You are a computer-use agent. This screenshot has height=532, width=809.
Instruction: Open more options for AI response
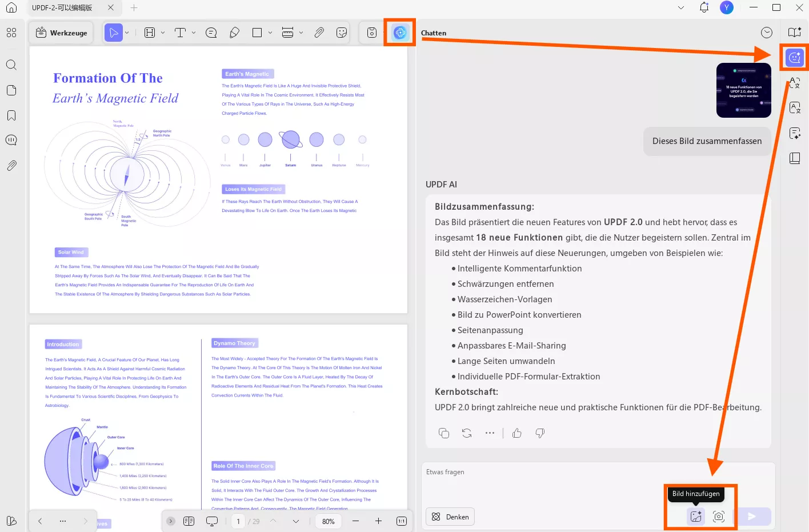point(490,433)
